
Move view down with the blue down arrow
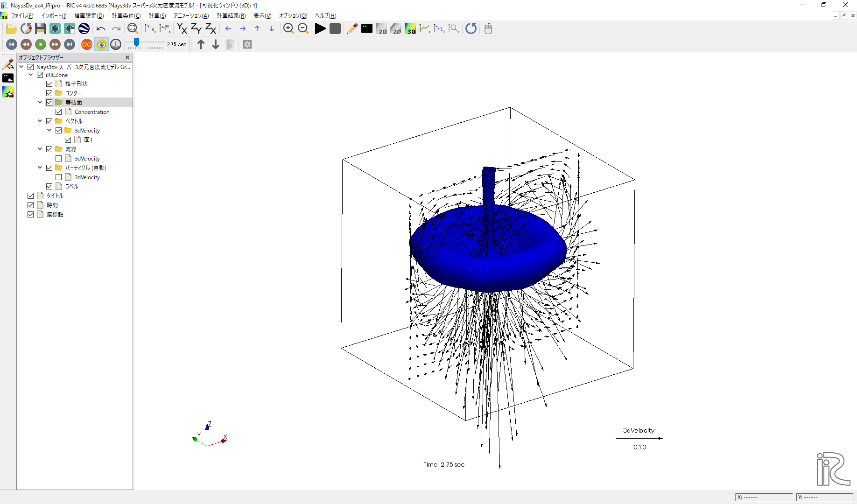(272, 29)
